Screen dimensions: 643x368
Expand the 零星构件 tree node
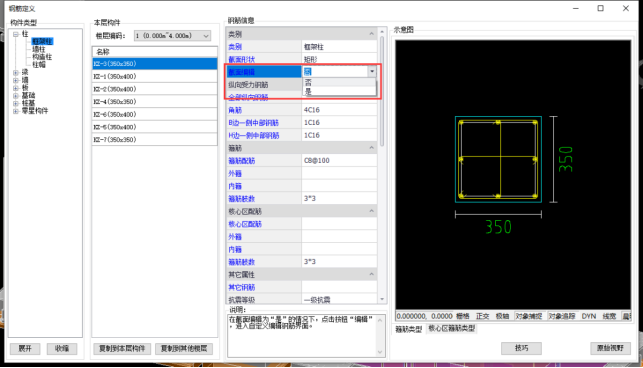(16, 111)
